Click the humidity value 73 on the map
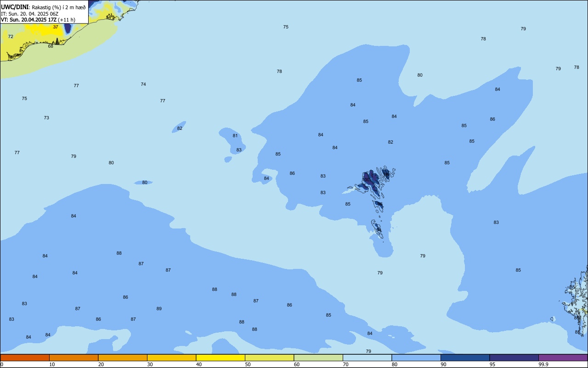This screenshot has width=588, height=368. pyautogui.click(x=46, y=118)
